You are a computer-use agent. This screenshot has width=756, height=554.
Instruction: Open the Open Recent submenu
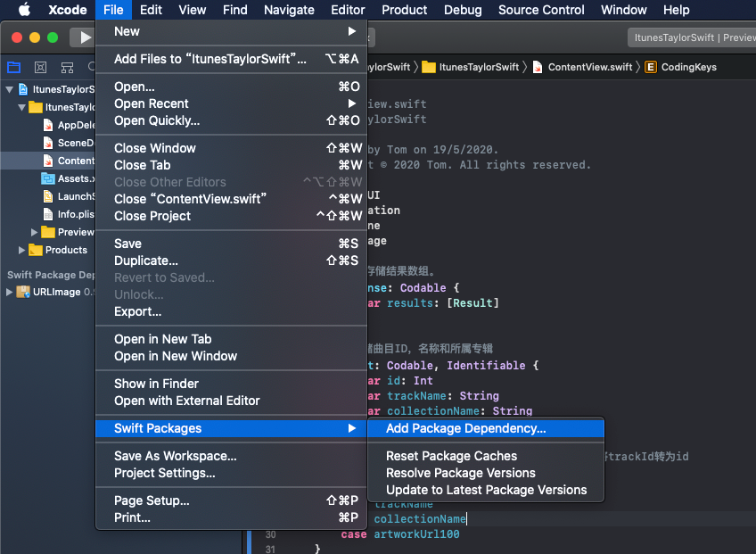tap(232, 103)
